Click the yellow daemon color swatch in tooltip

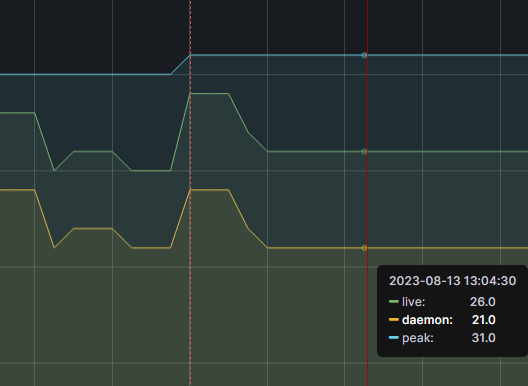click(394, 320)
